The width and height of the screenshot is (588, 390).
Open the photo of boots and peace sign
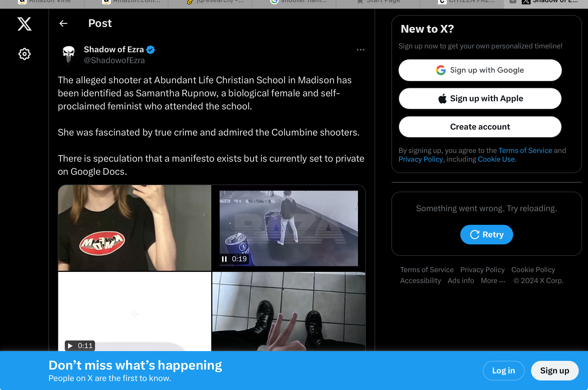point(289,311)
